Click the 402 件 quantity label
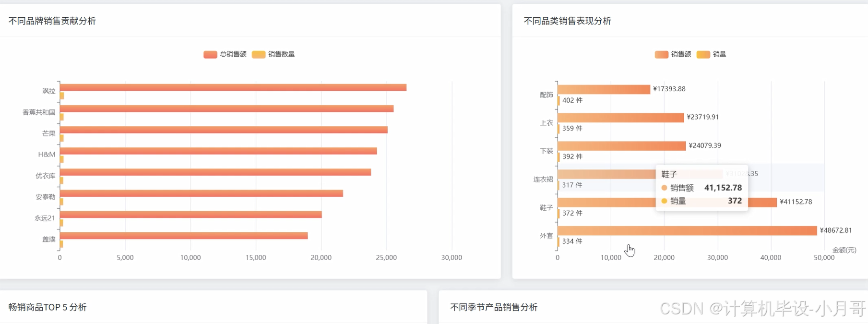Screen dimensions: 868x324 pyautogui.click(x=572, y=100)
